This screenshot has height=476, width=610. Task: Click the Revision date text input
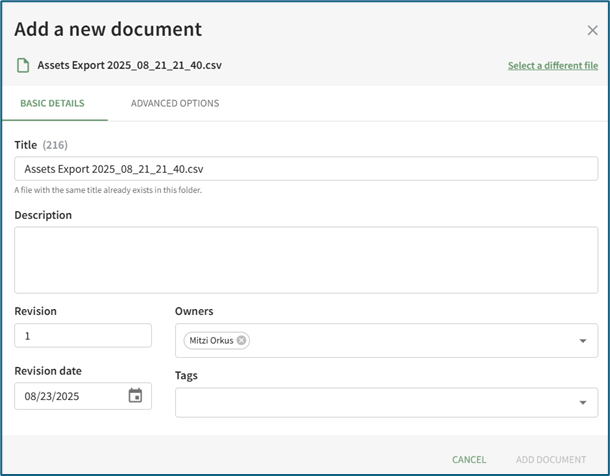coord(68,396)
